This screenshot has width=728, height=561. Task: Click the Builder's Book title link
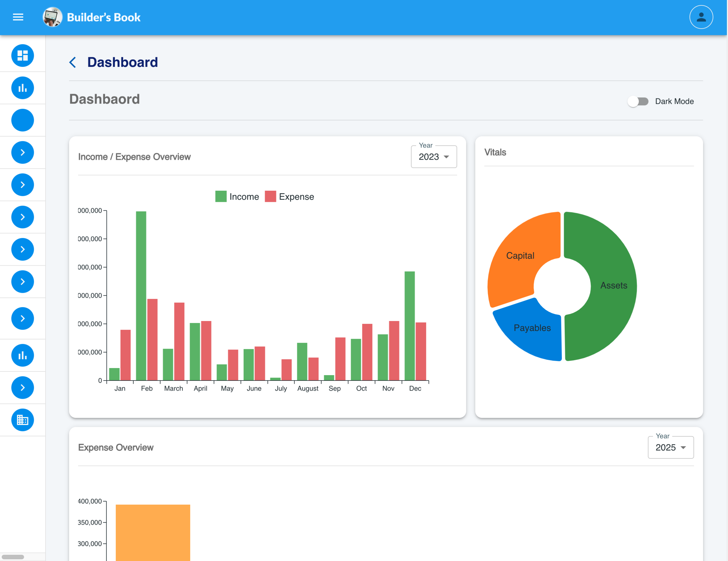pyautogui.click(x=104, y=17)
